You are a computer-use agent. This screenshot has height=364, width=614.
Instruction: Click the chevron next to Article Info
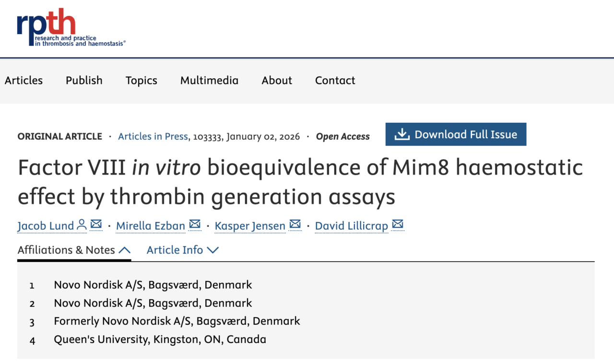(x=213, y=250)
